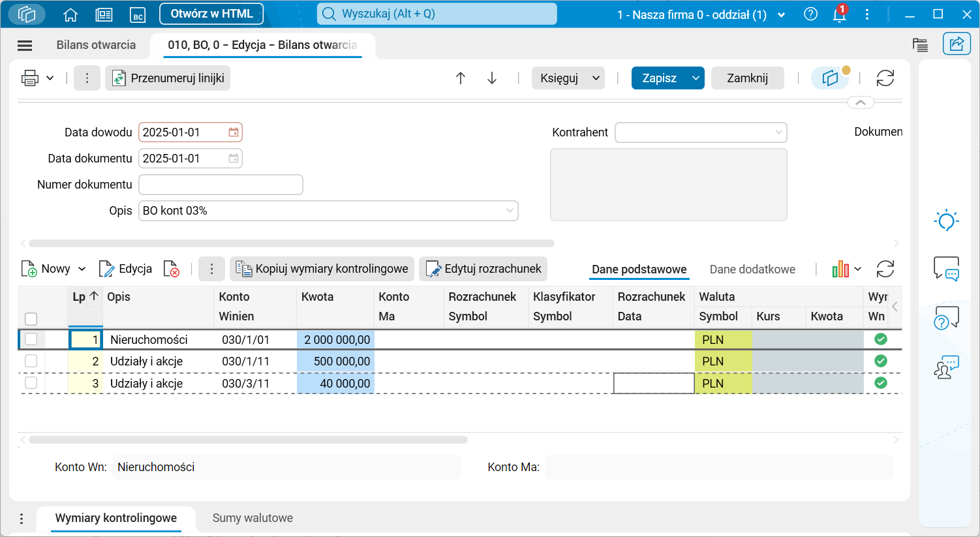This screenshot has width=980, height=537.
Task: Click the grid horizontal scrollbar
Action: [x=249, y=440]
